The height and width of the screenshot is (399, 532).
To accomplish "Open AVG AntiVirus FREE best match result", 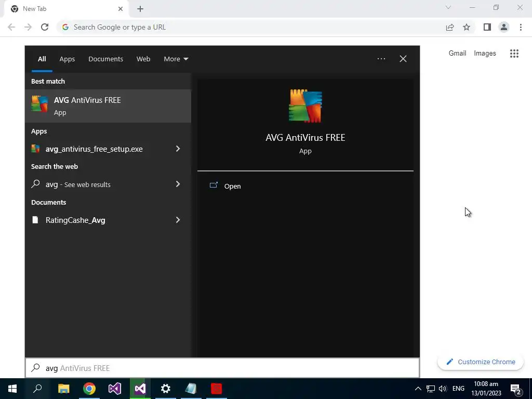I will 108,106.
